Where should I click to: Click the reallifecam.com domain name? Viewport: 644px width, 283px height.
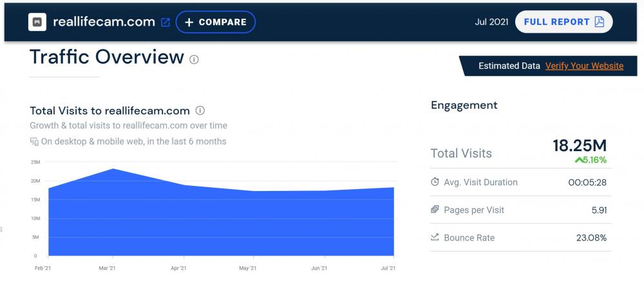tap(102, 22)
